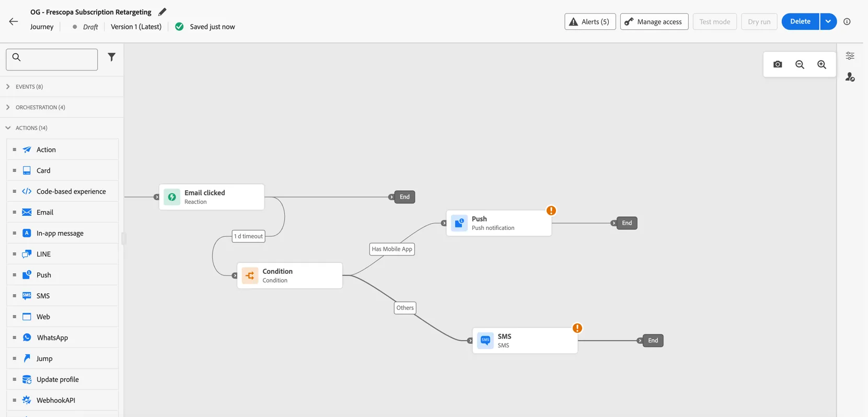Viewport: 868px width, 417px height.
Task: Open Alerts (5) panel
Action: pos(590,21)
